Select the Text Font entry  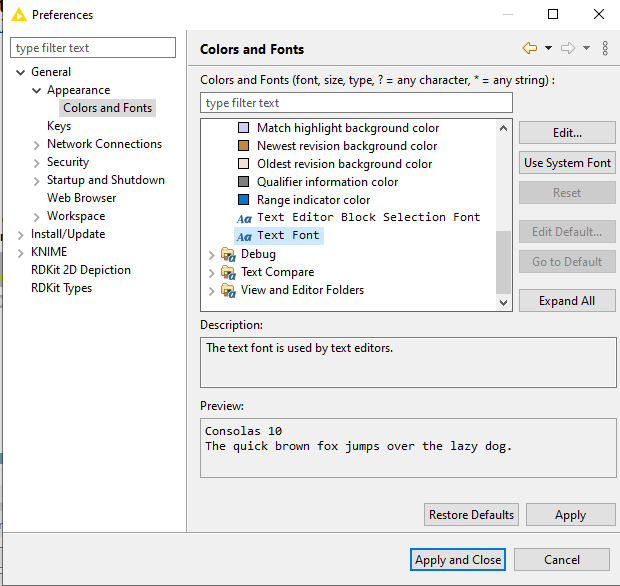(288, 235)
